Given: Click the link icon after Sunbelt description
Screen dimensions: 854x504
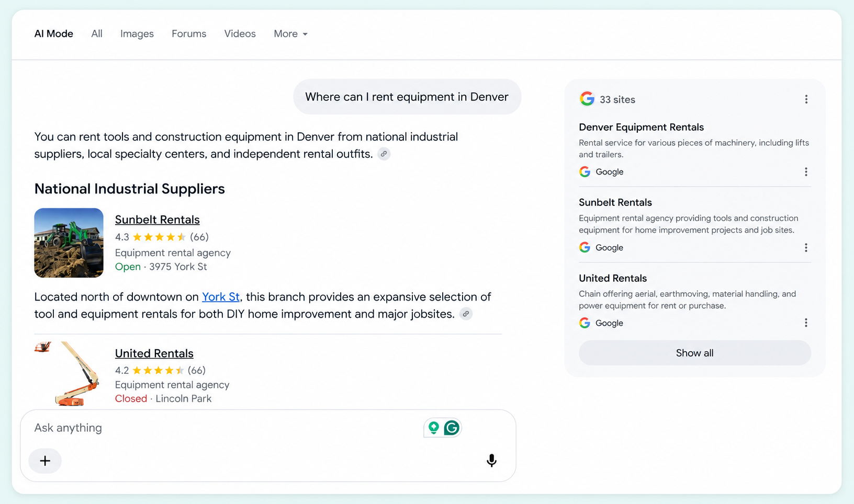Looking at the screenshot, I should [x=466, y=314].
